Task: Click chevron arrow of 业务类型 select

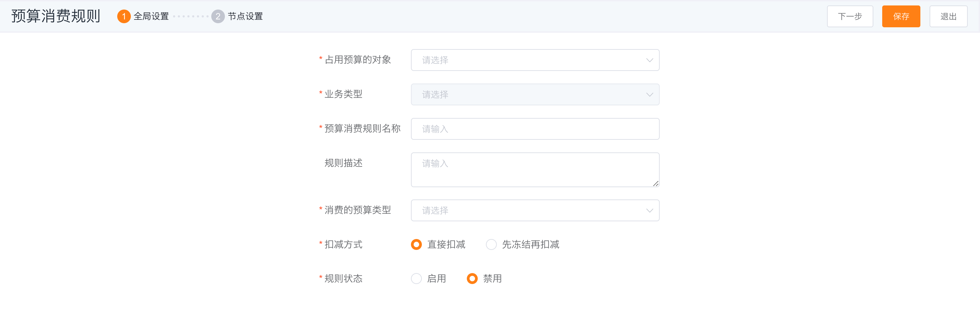Action: [x=649, y=94]
